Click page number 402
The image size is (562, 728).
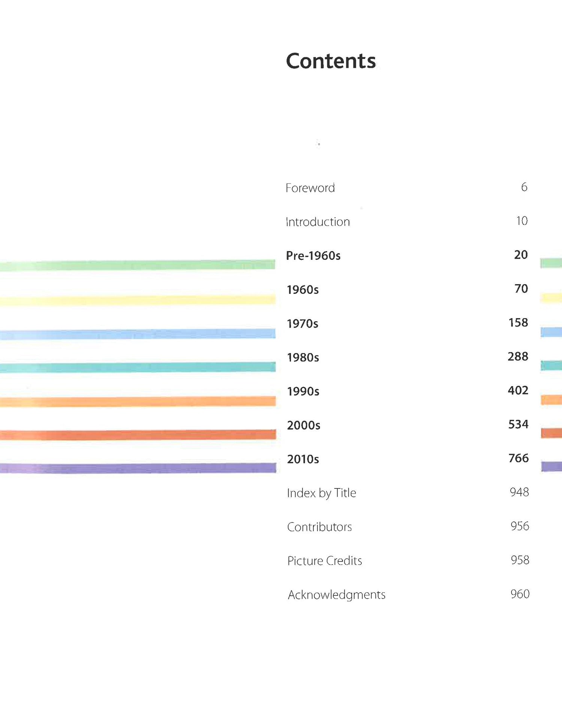(x=518, y=391)
